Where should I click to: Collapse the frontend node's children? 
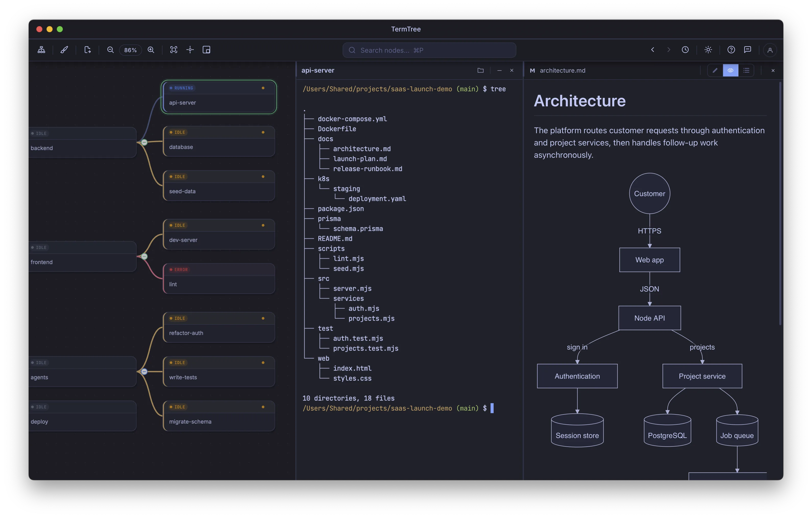coord(144,256)
